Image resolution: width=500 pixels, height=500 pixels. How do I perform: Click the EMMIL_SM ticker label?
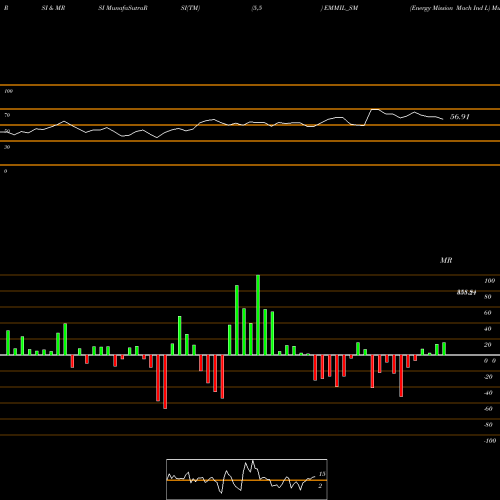(341, 8)
